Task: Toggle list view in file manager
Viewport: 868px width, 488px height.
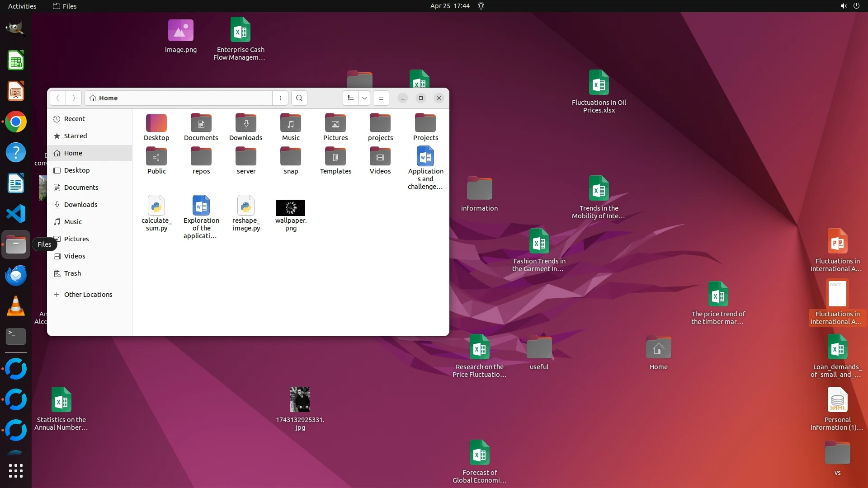Action: (351, 98)
